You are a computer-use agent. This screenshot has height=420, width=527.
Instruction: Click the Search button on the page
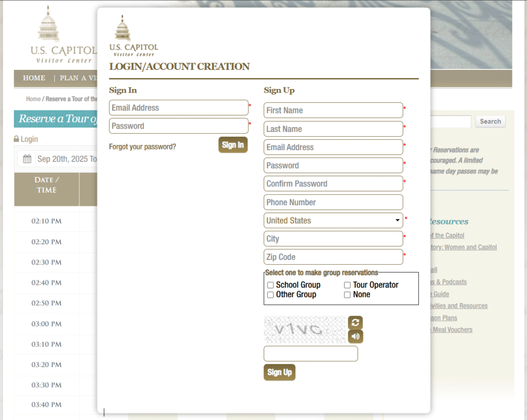click(x=490, y=121)
